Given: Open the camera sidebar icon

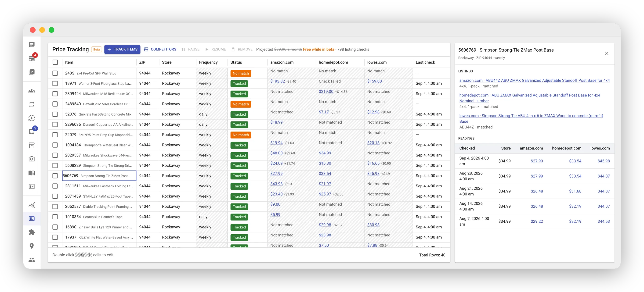Looking at the screenshot, I should pyautogui.click(x=32, y=159).
